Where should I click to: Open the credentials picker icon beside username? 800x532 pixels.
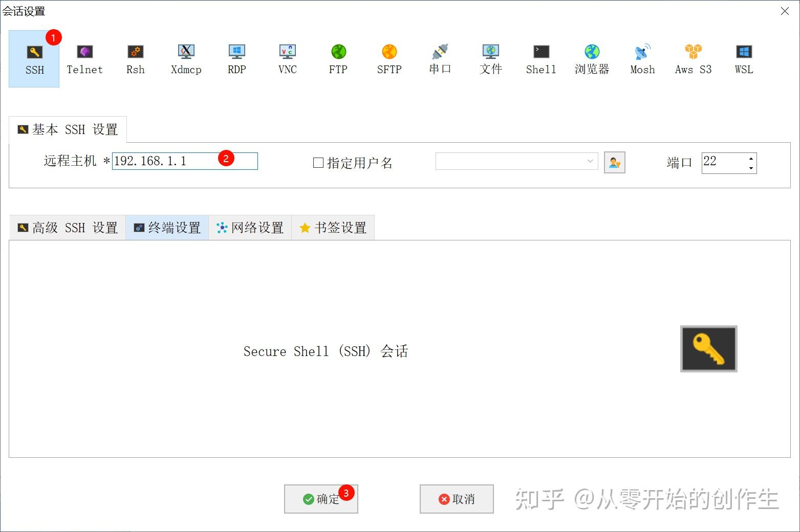(614, 162)
